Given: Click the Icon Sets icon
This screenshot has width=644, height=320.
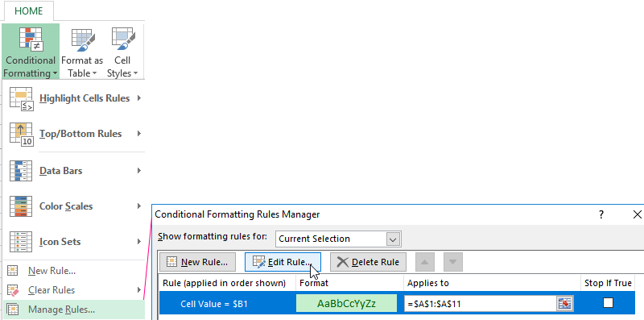Looking at the screenshot, I should [21, 242].
